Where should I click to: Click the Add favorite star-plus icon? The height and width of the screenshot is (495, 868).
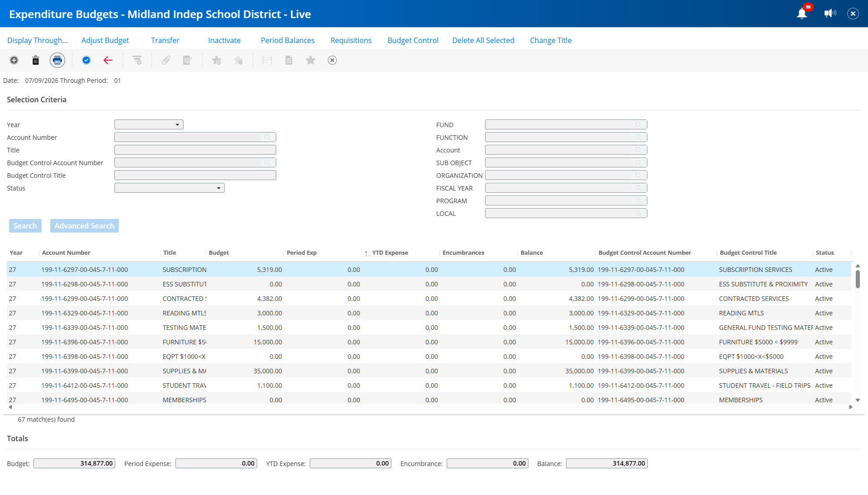pos(217,60)
